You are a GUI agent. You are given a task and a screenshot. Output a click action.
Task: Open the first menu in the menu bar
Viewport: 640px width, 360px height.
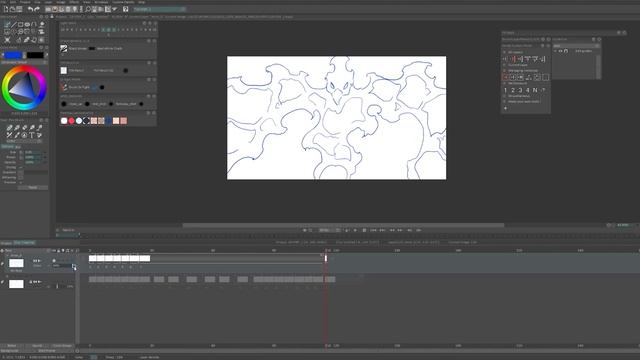(x=3, y=2)
